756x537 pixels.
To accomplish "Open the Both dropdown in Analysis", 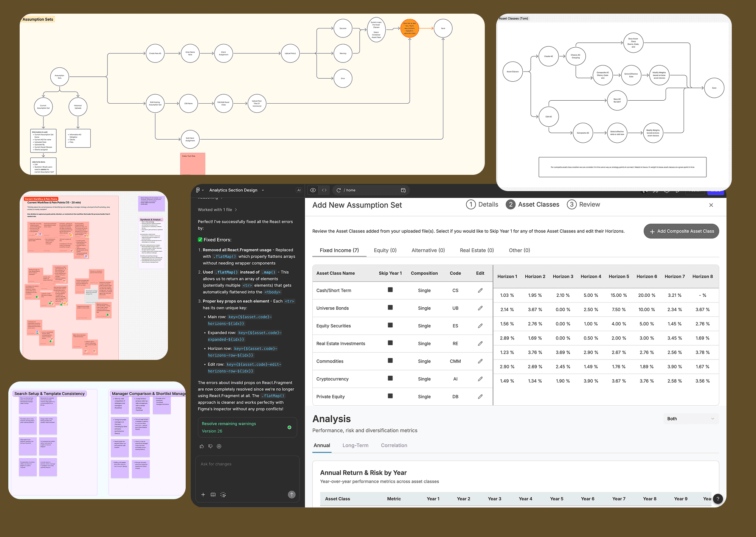I will (691, 419).
